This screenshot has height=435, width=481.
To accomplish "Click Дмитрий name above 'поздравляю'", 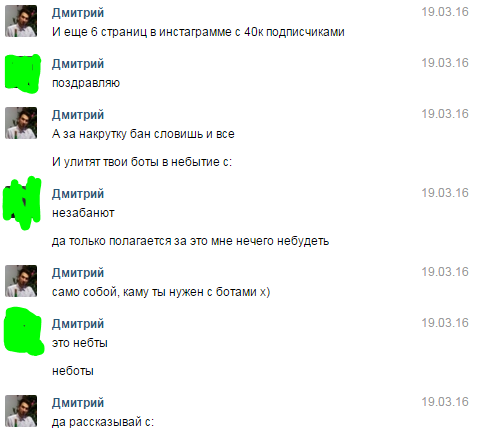I will [78, 64].
